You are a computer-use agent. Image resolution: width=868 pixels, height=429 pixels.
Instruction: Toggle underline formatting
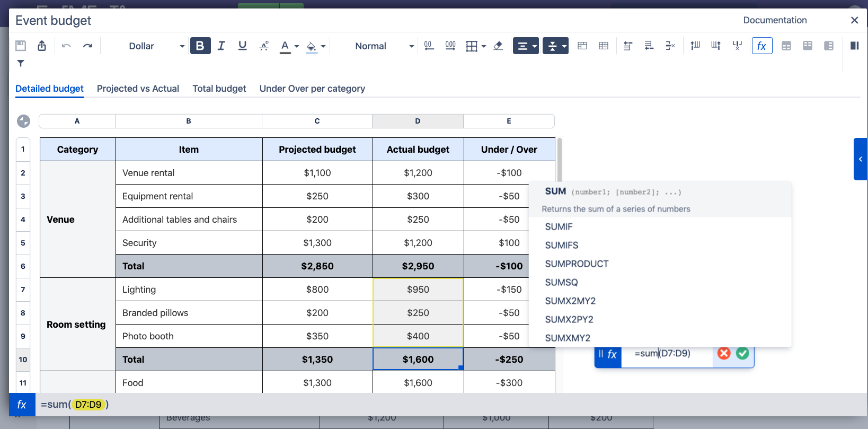[243, 46]
